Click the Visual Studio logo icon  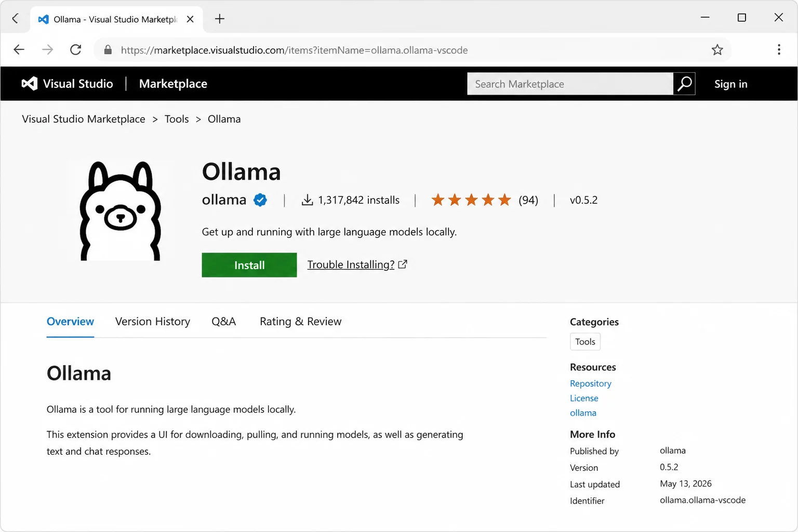pos(30,84)
